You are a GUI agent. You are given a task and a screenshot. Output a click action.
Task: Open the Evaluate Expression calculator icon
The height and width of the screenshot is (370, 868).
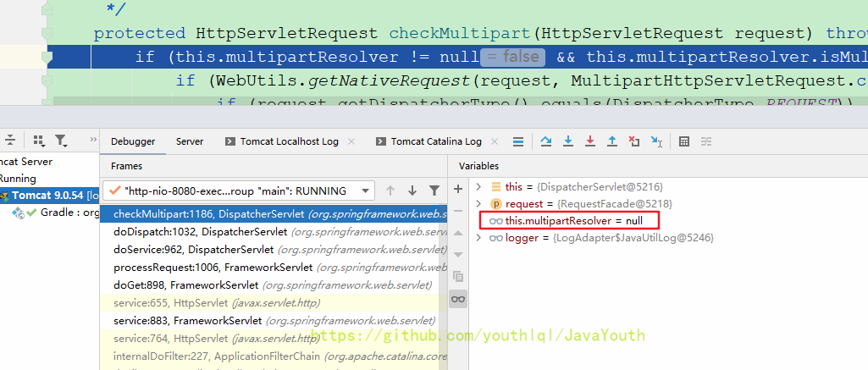coord(684,141)
